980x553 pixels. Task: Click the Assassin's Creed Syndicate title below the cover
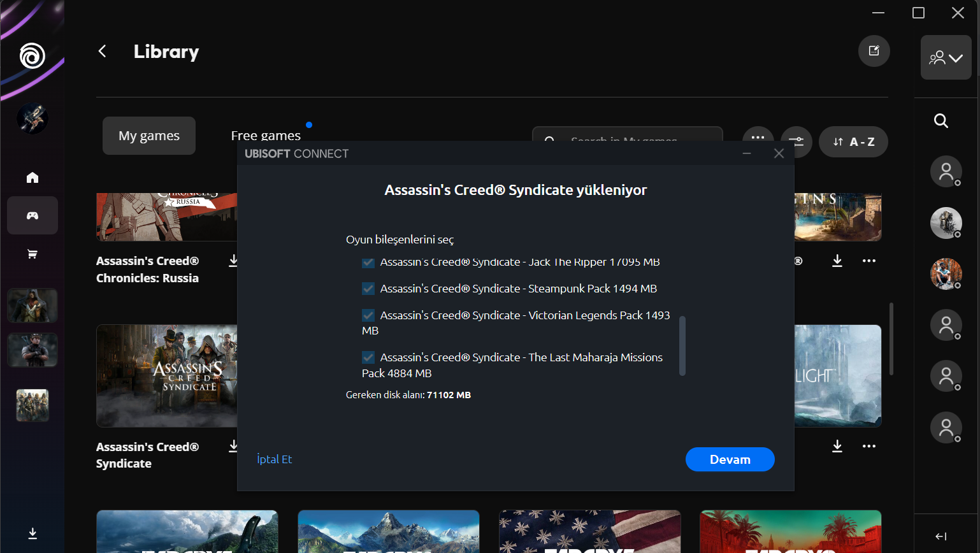pos(148,455)
